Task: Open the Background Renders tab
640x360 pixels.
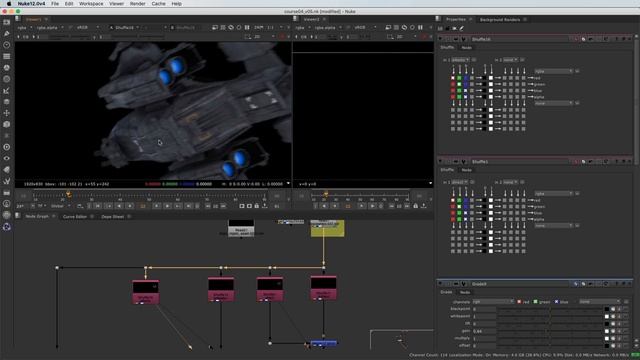Action: tap(500, 20)
